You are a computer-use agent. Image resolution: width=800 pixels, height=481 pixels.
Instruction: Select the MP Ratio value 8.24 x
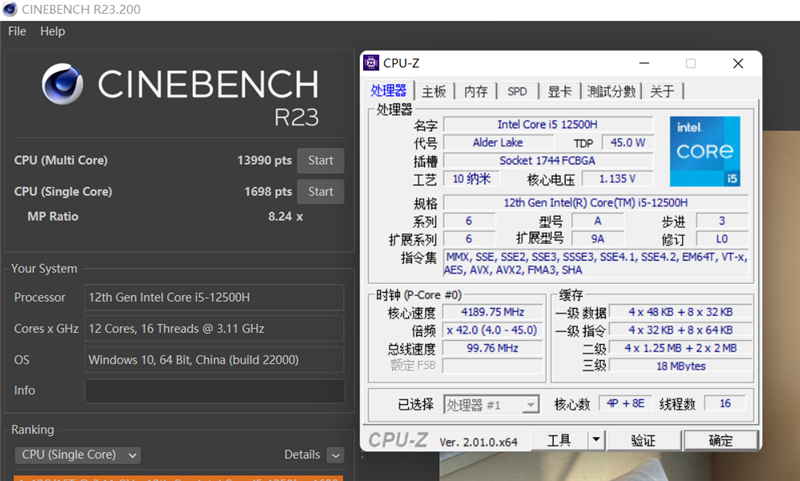point(285,216)
